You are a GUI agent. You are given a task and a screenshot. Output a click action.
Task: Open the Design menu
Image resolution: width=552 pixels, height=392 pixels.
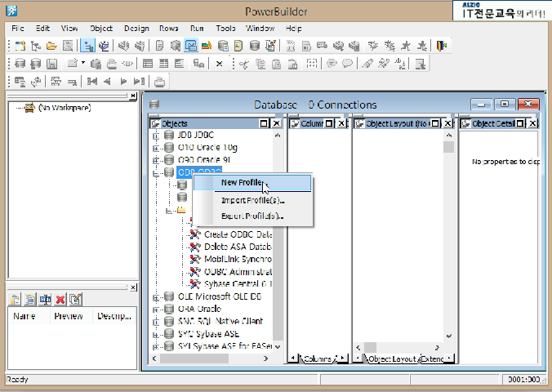coord(136,29)
